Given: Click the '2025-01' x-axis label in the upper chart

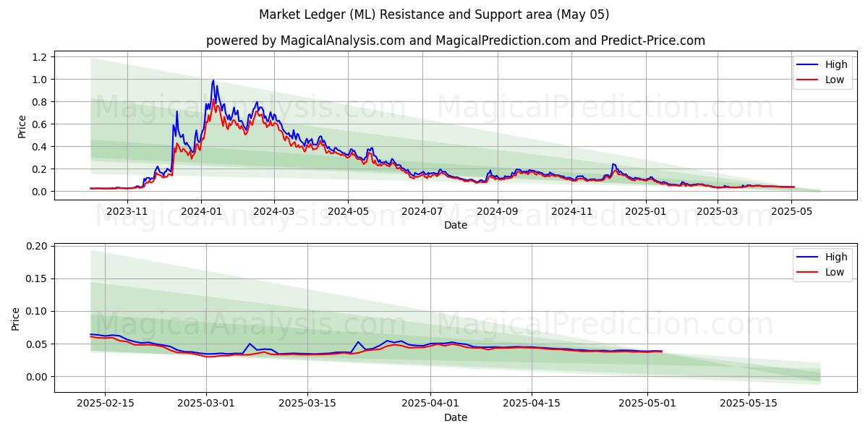Looking at the screenshot, I should (645, 211).
